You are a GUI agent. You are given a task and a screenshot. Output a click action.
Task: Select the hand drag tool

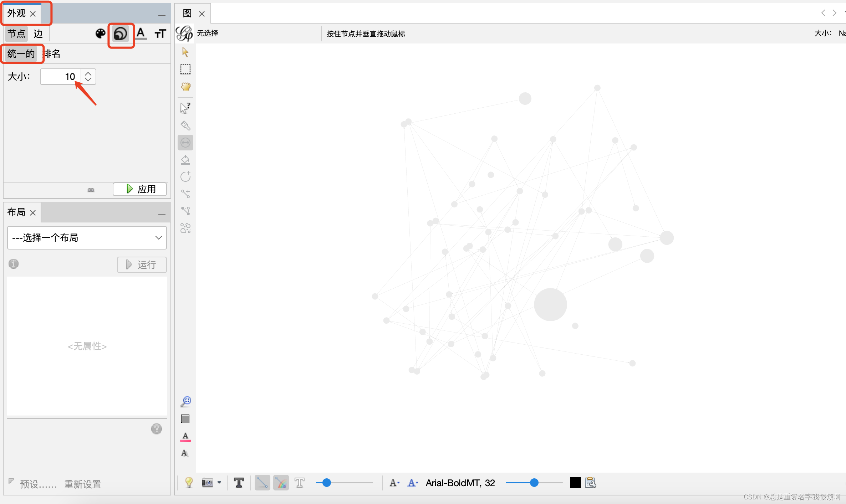(x=185, y=87)
